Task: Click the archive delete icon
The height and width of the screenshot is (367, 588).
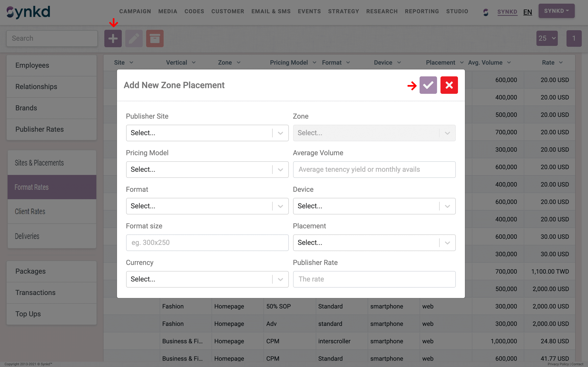Action: [x=155, y=38]
